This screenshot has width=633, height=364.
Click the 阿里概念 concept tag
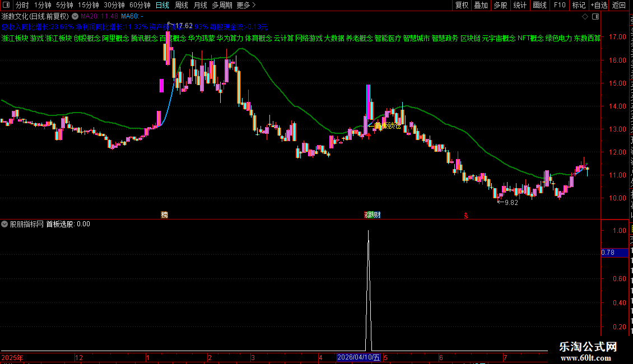pos(115,38)
